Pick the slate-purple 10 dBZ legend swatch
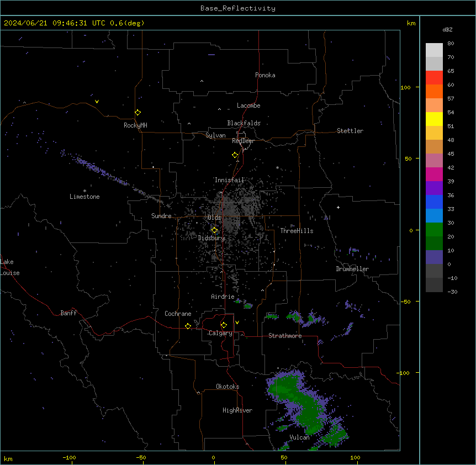 point(434,257)
